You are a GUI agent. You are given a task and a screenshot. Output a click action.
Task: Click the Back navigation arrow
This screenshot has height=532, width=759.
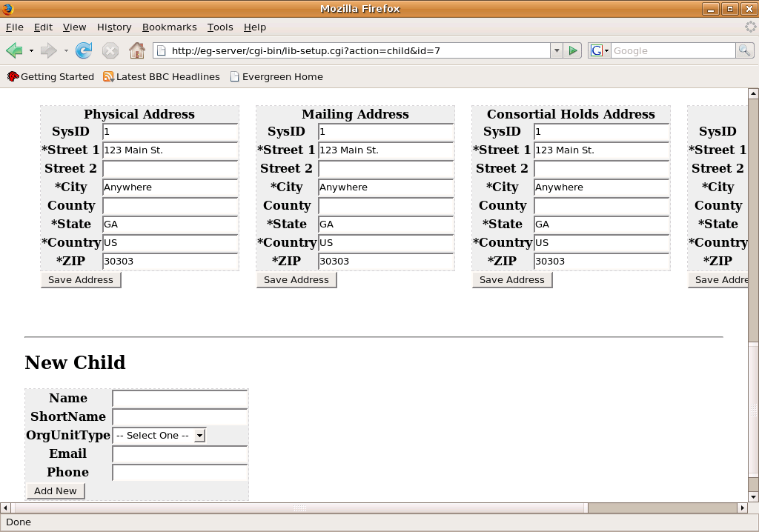[14, 50]
